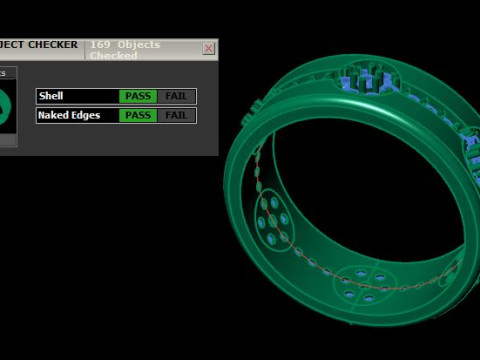
Task: Click the Naked Edges label
Action: click(x=69, y=115)
